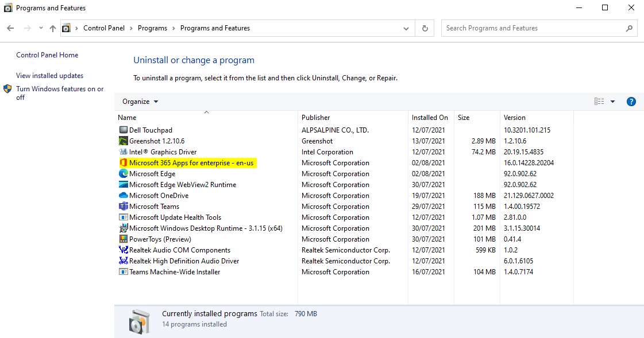Open the recent locations dropdown arrow
The width and height of the screenshot is (644, 338).
[x=41, y=28]
